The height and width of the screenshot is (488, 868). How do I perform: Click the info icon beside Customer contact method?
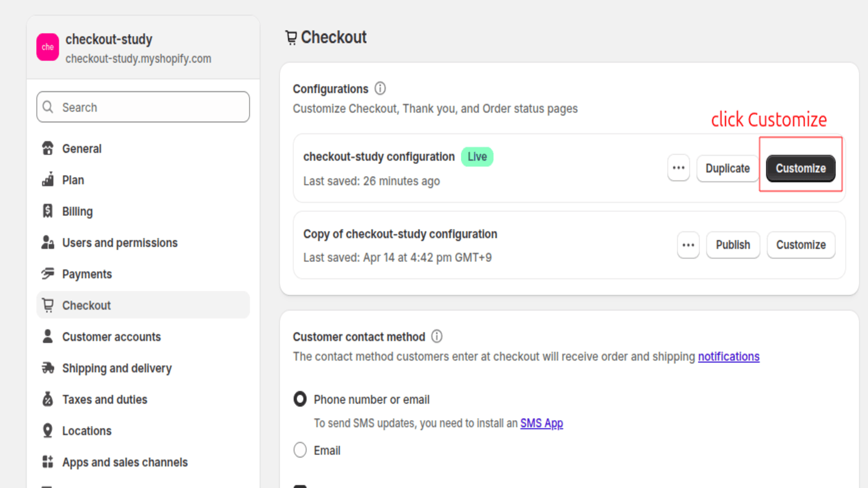pos(437,336)
